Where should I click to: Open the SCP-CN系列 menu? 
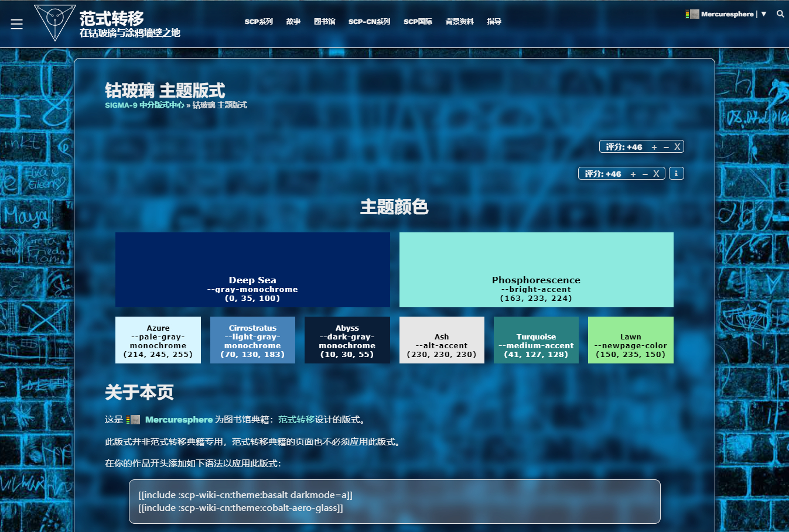369,22
